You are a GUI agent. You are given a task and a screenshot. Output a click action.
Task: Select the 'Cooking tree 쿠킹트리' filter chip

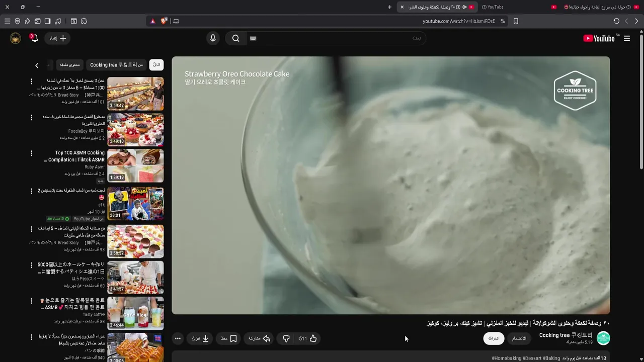pyautogui.click(x=116, y=65)
